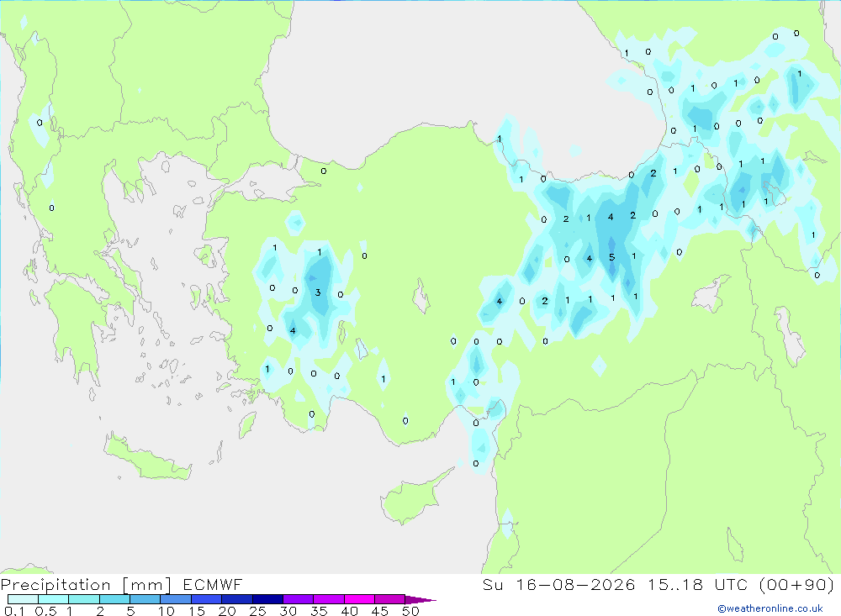Pick the 30–35 mm violet swatch
This screenshot has height=616, width=841.
click(298, 599)
